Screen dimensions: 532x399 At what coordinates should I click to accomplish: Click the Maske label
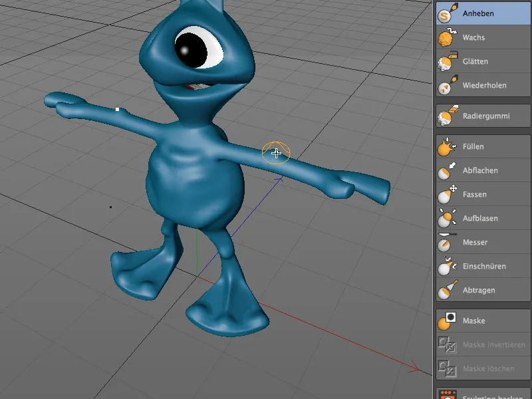473,321
